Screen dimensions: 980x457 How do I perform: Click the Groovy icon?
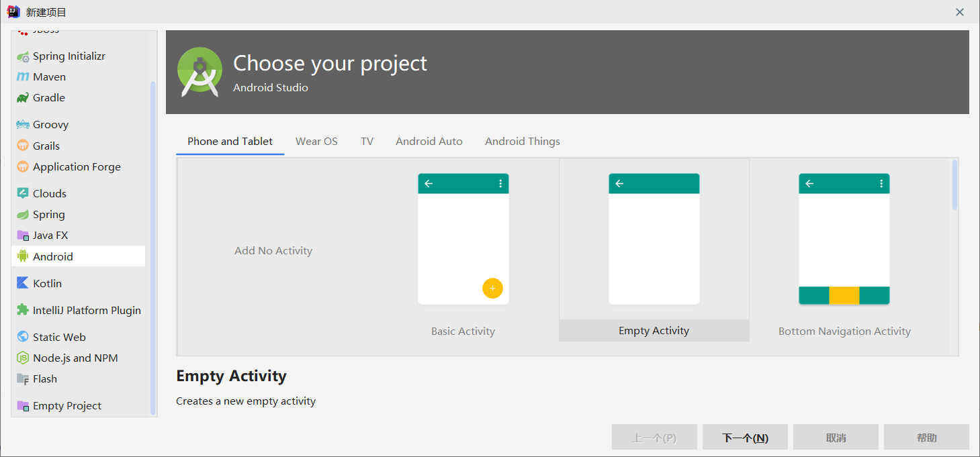23,125
